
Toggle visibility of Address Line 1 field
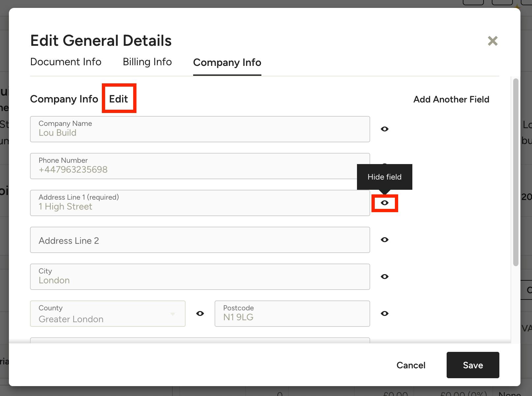point(385,203)
